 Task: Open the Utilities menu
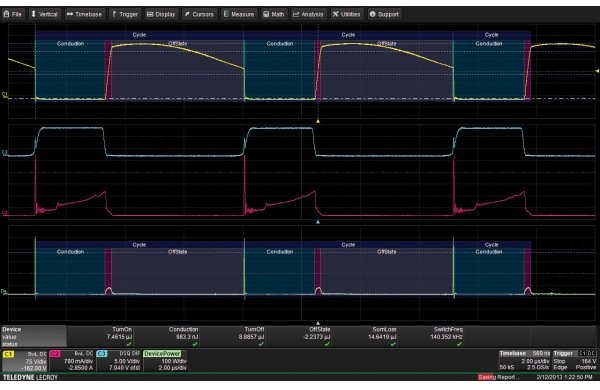[x=347, y=14]
